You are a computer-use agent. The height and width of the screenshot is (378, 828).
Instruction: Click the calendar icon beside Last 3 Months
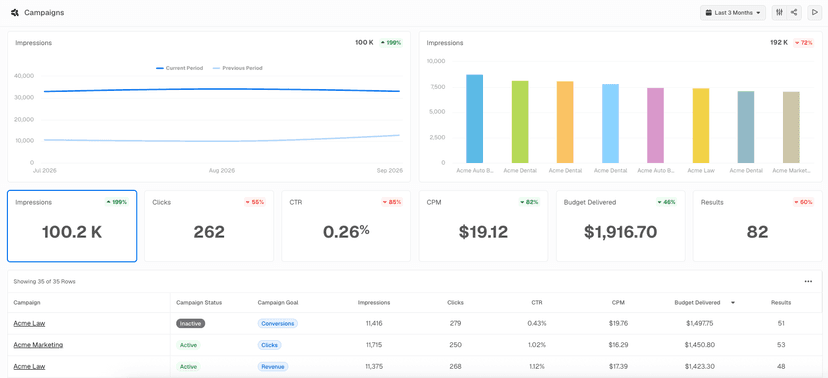(708, 13)
